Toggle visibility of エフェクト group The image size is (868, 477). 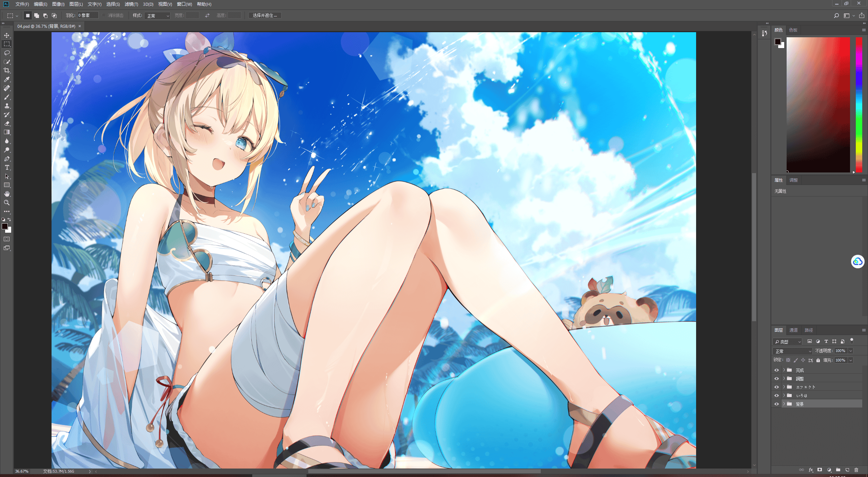coord(776,387)
